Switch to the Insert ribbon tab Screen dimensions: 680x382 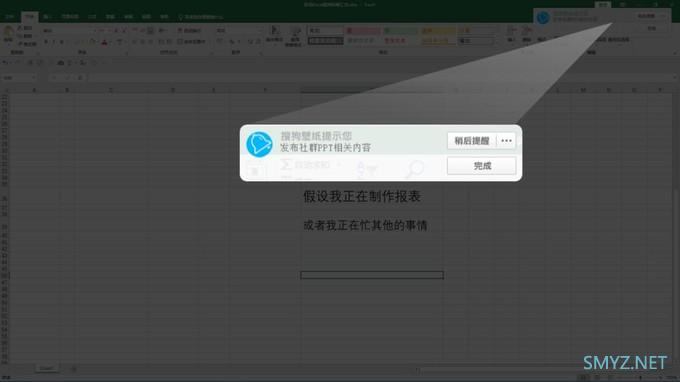click(x=48, y=17)
